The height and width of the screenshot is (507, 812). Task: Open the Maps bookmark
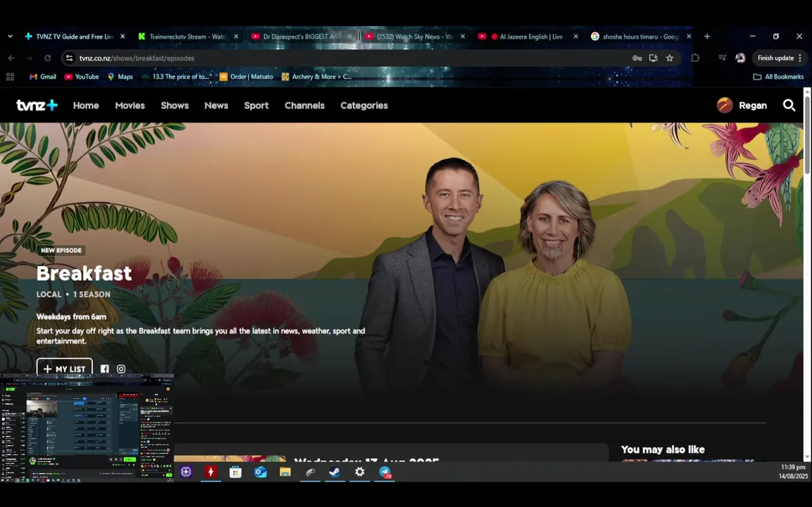(120, 77)
